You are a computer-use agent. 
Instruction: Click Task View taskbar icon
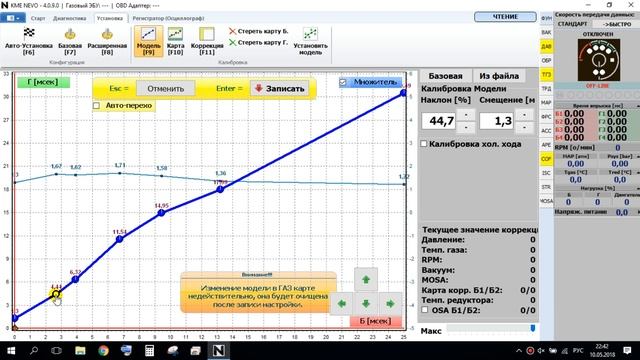pos(57,351)
